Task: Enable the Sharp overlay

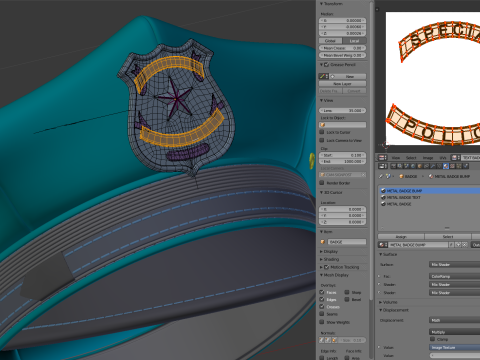Action: pyautogui.click(x=347, y=292)
